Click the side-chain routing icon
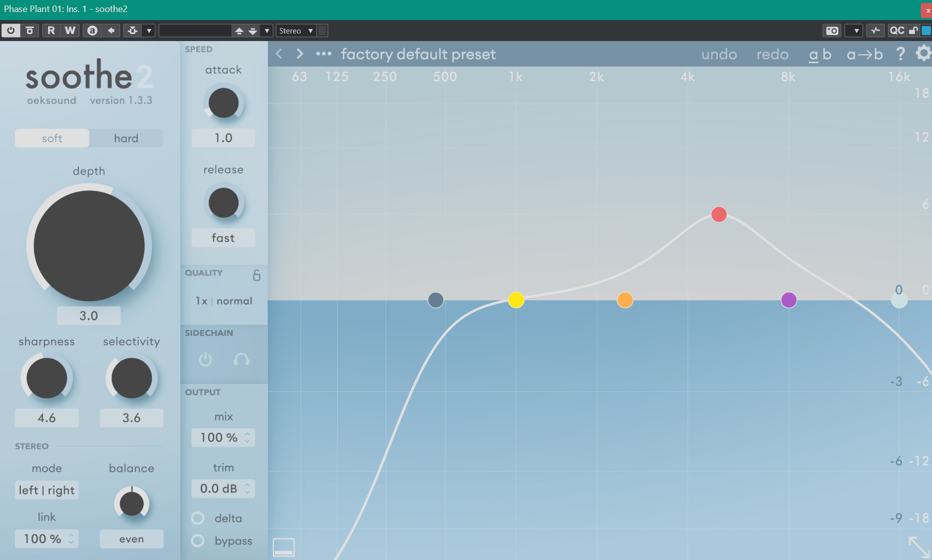Screen dimensions: 932x560 tap(133, 31)
